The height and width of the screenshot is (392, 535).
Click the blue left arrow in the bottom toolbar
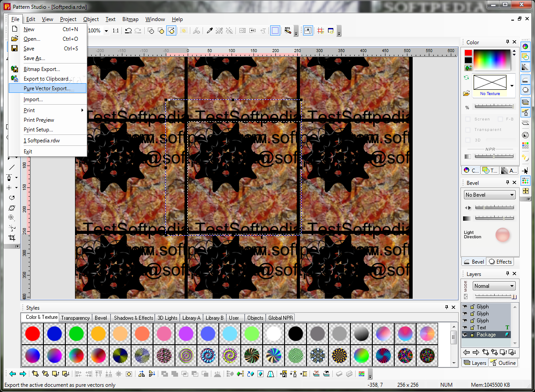tap(13, 374)
